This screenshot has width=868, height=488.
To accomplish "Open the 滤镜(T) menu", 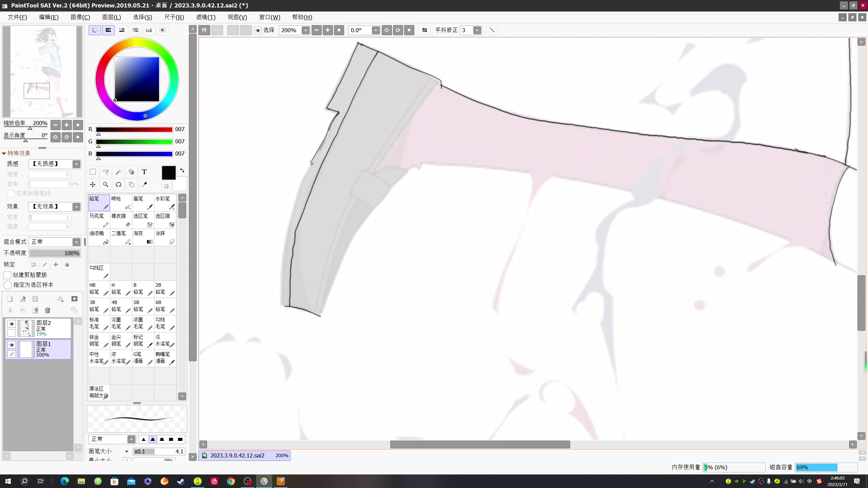I will pos(206,17).
